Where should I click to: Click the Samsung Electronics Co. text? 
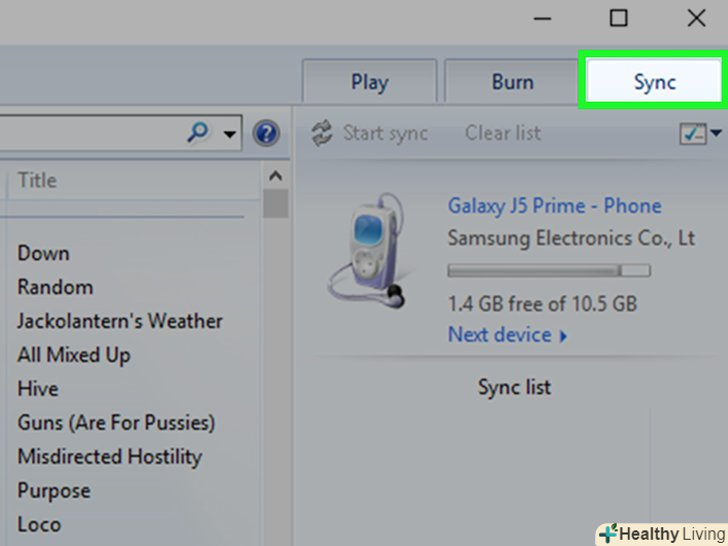[x=571, y=238]
